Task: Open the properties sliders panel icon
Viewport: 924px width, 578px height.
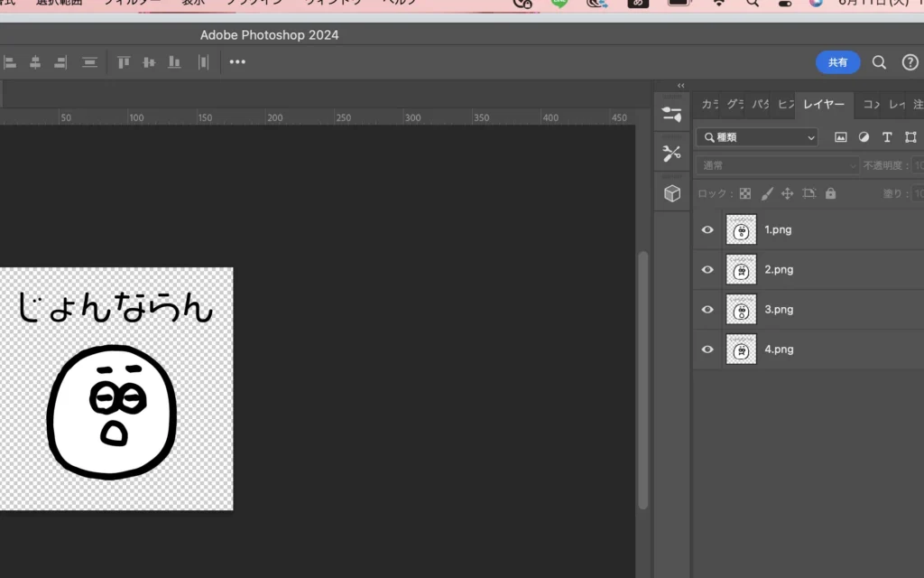Action: (x=672, y=114)
